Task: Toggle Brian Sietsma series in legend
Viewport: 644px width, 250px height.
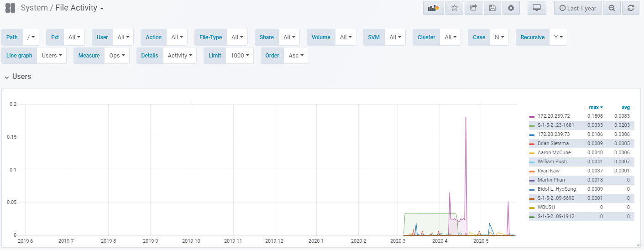Action: point(553,144)
